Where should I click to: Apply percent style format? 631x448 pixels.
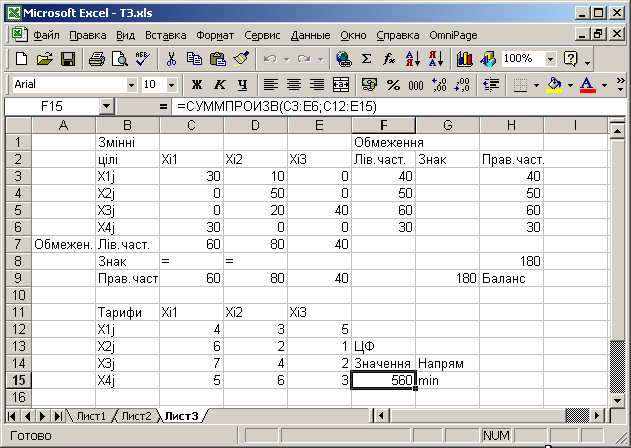point(393,85)
